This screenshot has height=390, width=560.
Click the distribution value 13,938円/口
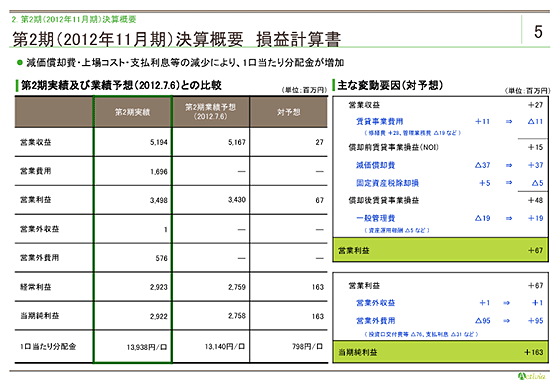(x=146, y=347)
